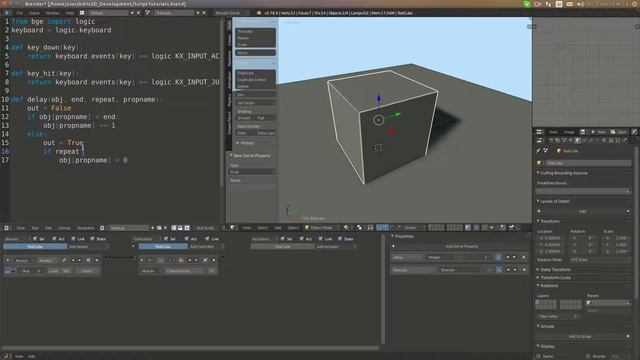Image resolution: width=640 pixels, height=360 pixels.
Task: Toggle Controllers Link checkbox
Action: 208,238
